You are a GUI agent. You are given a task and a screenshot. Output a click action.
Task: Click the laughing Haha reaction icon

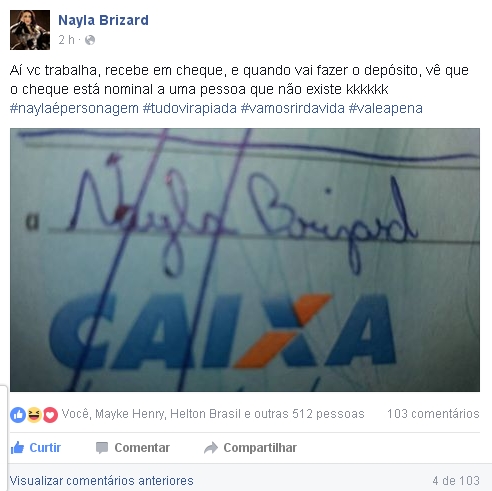click(34, 415)
